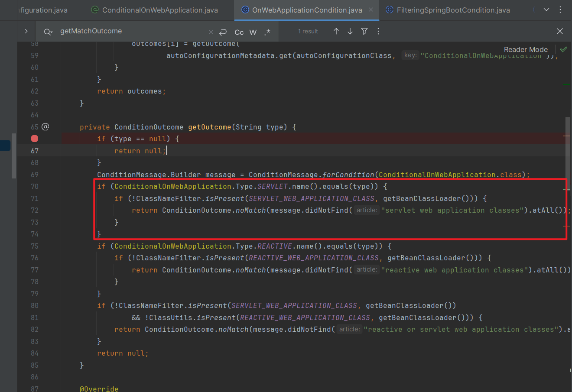Open search filter options funnel
572x392 pixels.
point(364,31)
